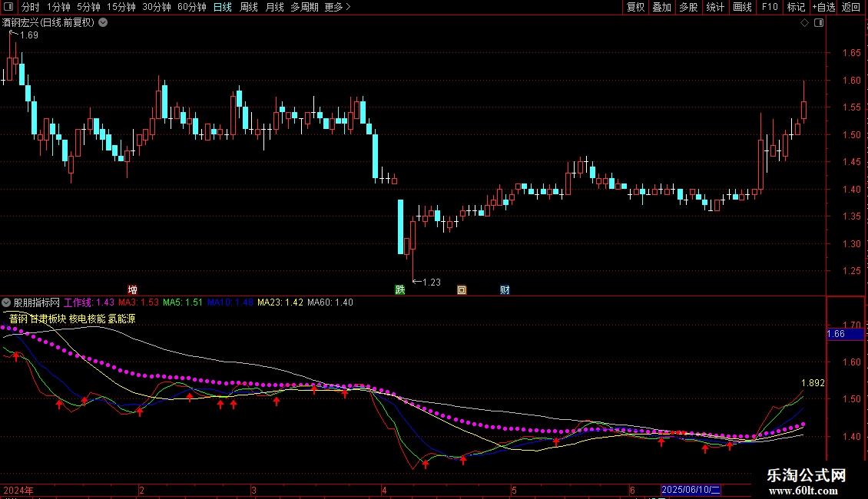Open the 多周期 multi-period view

(x=304, y=7)
